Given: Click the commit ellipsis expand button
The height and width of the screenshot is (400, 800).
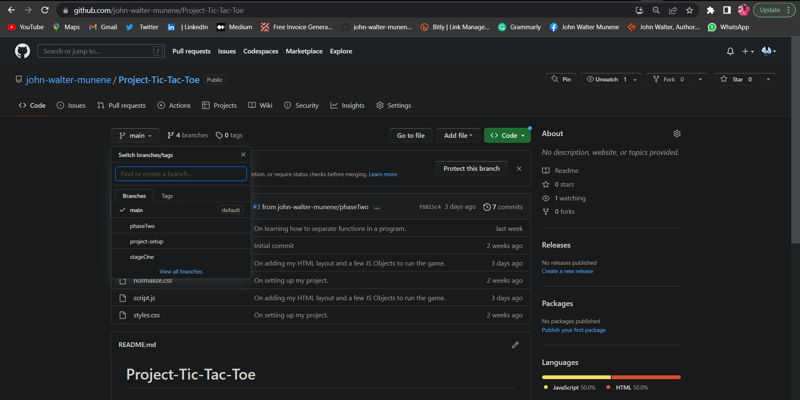Looking at the screenshot, I should [377, 208].
